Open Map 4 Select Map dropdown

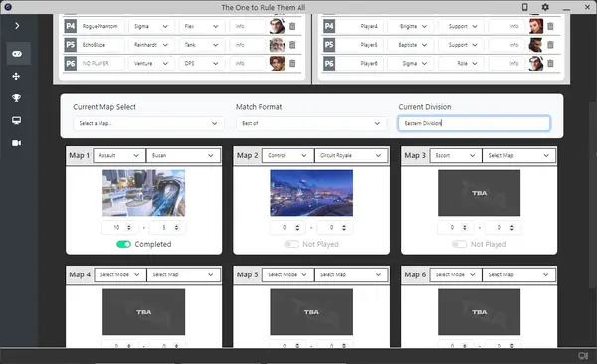(x=183, y=274)
